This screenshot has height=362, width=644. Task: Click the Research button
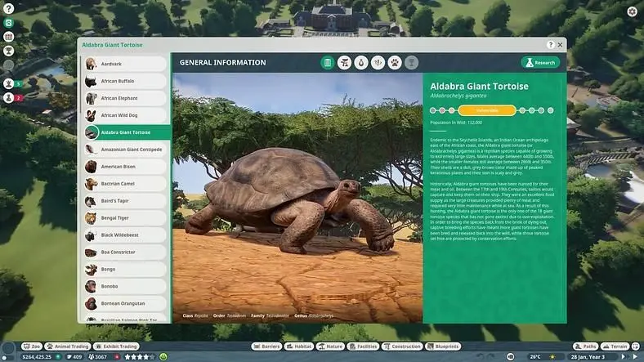[x=540, y=63]
